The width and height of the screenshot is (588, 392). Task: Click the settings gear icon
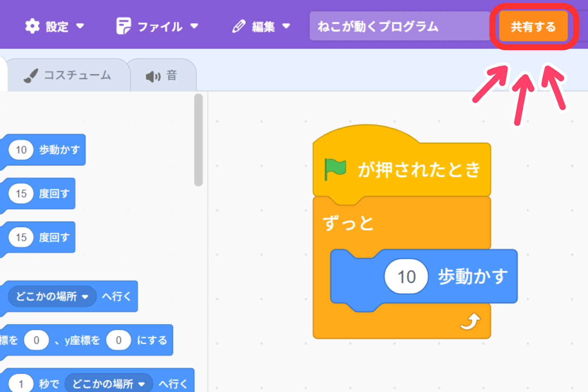33,26
